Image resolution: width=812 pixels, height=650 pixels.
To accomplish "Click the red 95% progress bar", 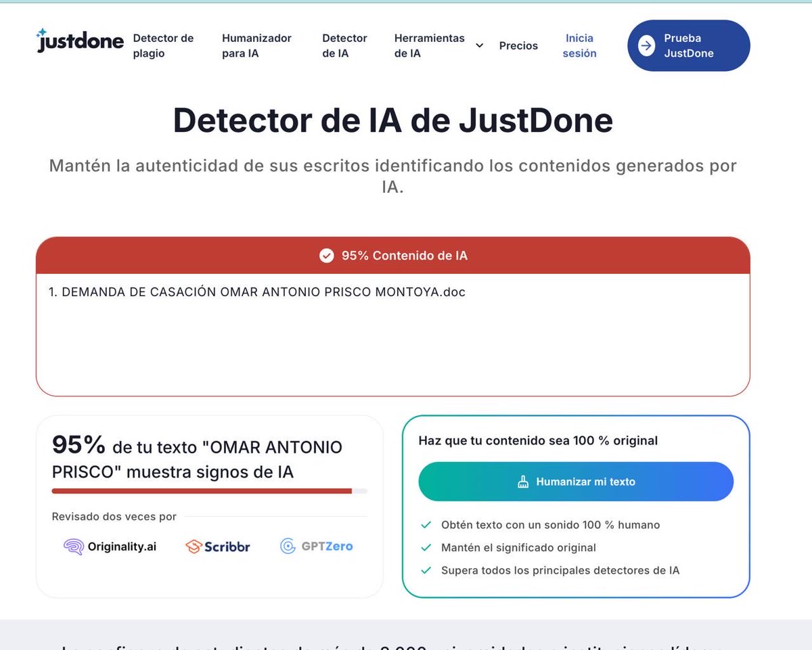I will click(x=202, y=491).
